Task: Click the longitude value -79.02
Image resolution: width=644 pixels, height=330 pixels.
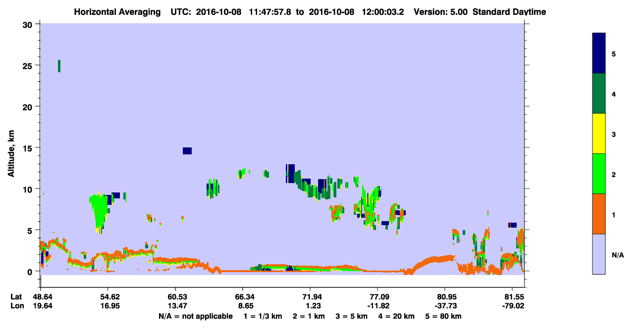Action: [513, 306]
